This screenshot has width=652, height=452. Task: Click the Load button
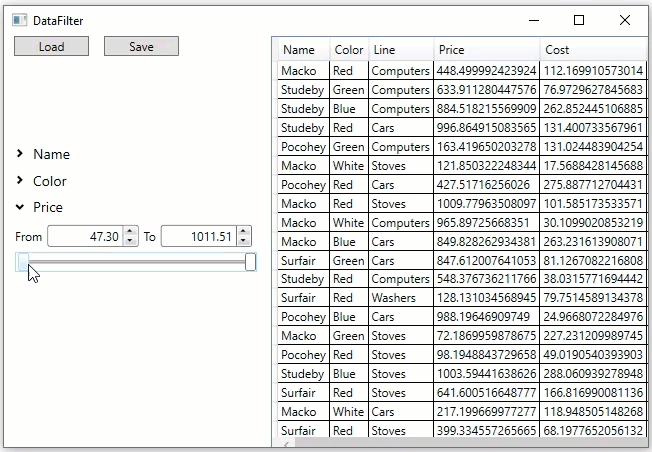click(51, 46)
